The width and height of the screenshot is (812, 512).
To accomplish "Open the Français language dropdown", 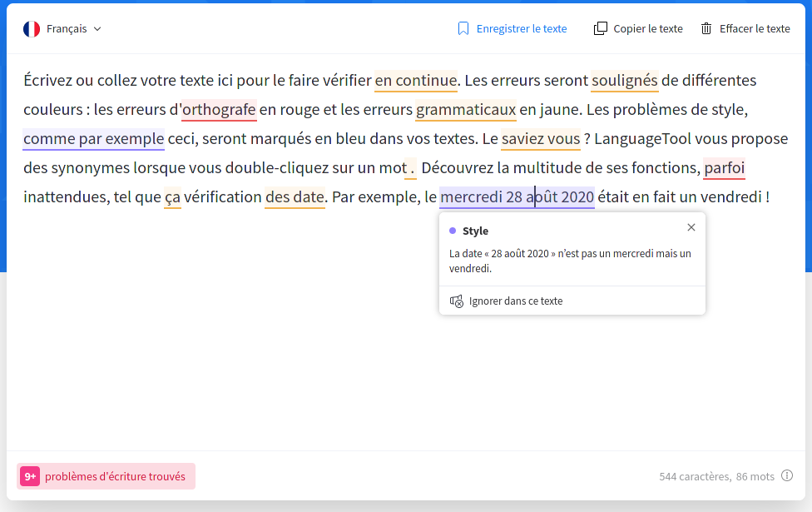I will click(x=62, y=29).
